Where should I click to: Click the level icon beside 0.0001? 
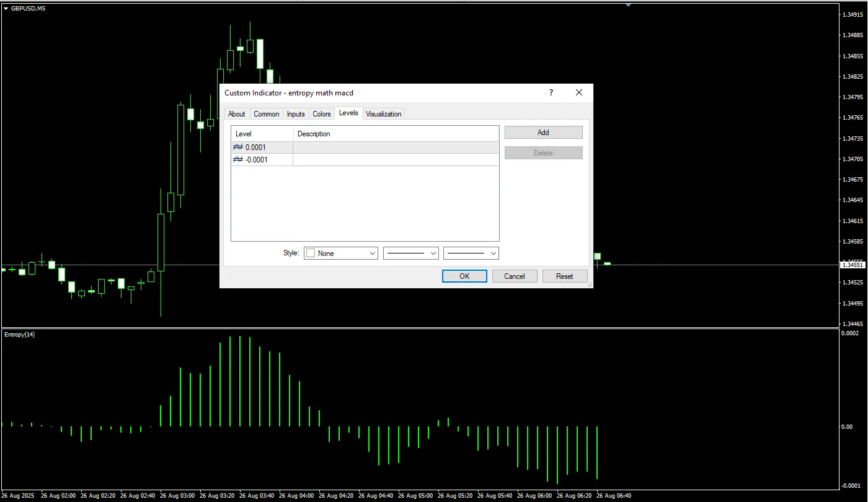238,148
